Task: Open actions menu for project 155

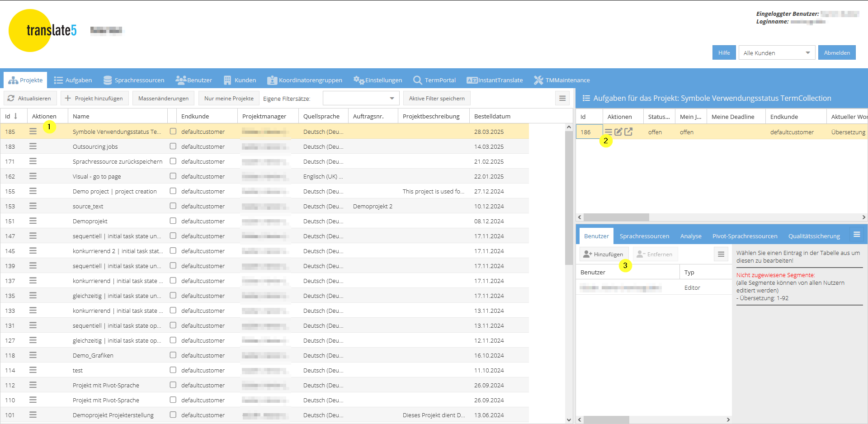Action: 33,191
